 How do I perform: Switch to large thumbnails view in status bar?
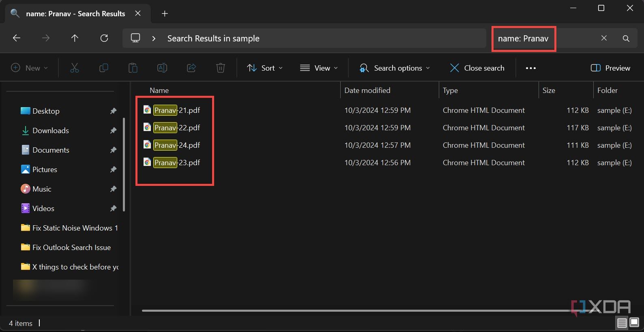click(634, 323)
